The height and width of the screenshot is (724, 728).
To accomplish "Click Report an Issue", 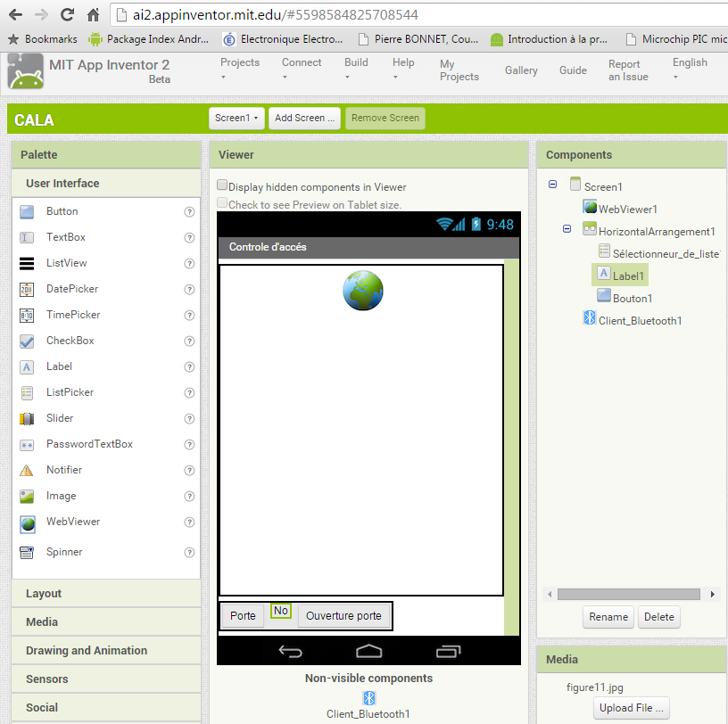I will pos(628,70).
